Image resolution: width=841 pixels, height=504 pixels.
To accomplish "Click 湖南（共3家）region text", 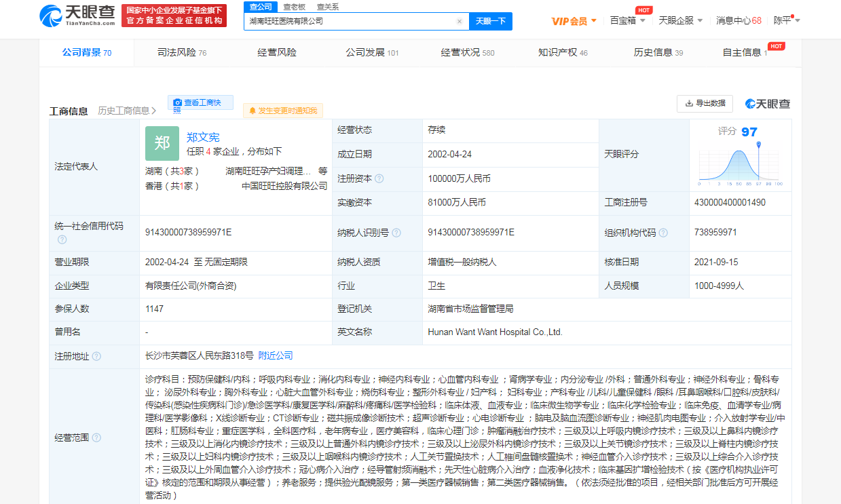I will coord(172,171).
